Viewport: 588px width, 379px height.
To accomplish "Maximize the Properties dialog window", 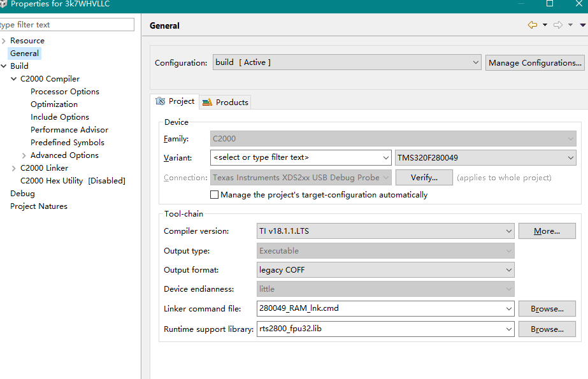I will click(x=550, y=4).
